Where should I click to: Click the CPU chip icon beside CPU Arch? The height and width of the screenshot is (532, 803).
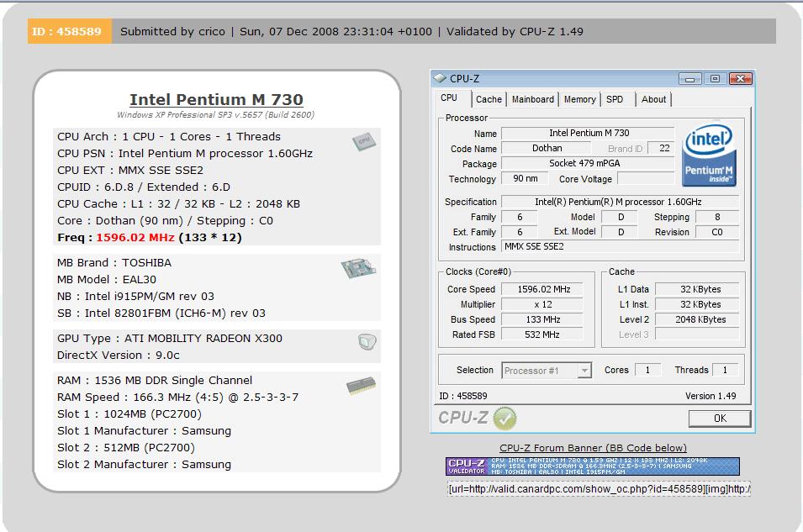point(364,141)
